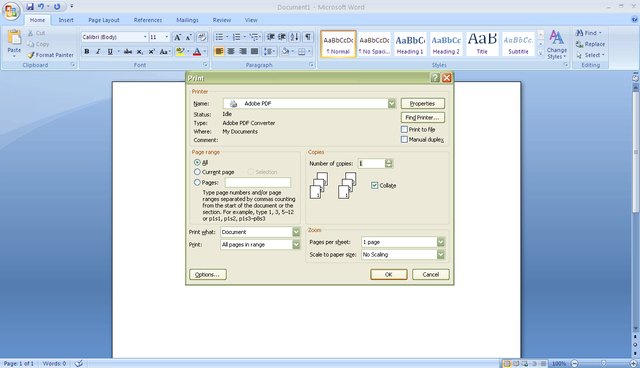
Task: Toggle Underline formatting
Action: click(x=110, y=51)
